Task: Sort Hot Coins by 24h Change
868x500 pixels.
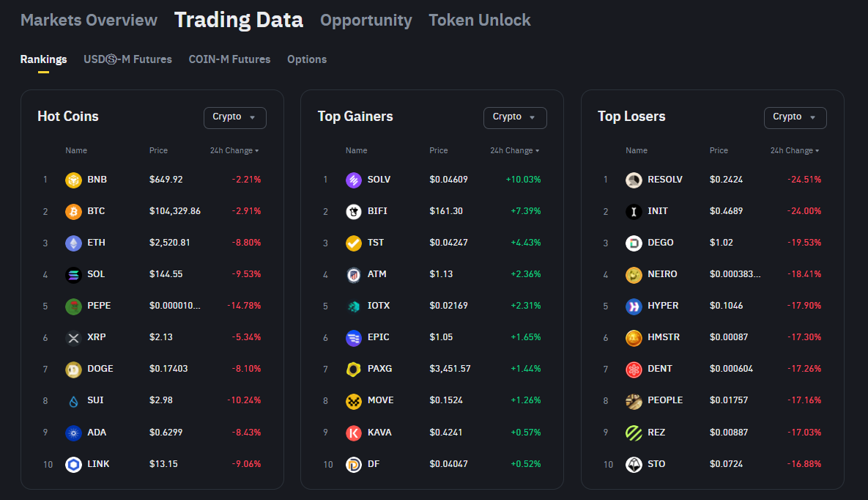Action: (234, 150)
